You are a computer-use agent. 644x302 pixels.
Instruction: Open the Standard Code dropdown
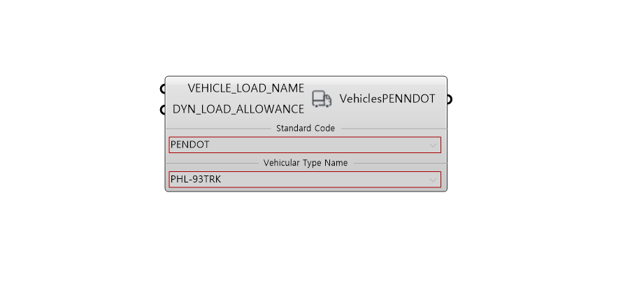(305, 145)
